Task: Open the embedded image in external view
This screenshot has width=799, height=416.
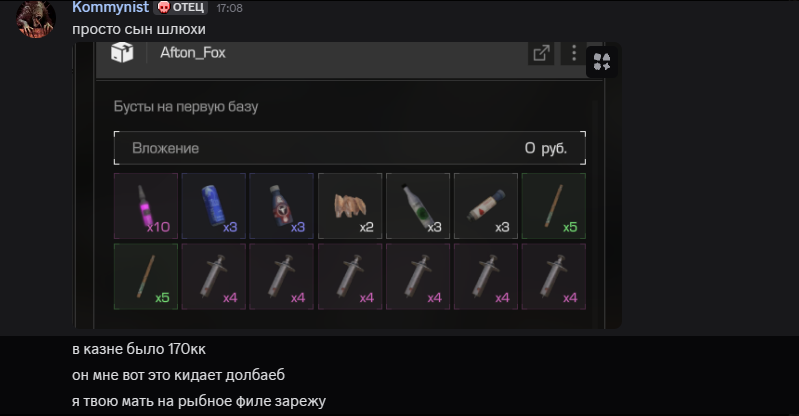Action: [x=541, y=53]
